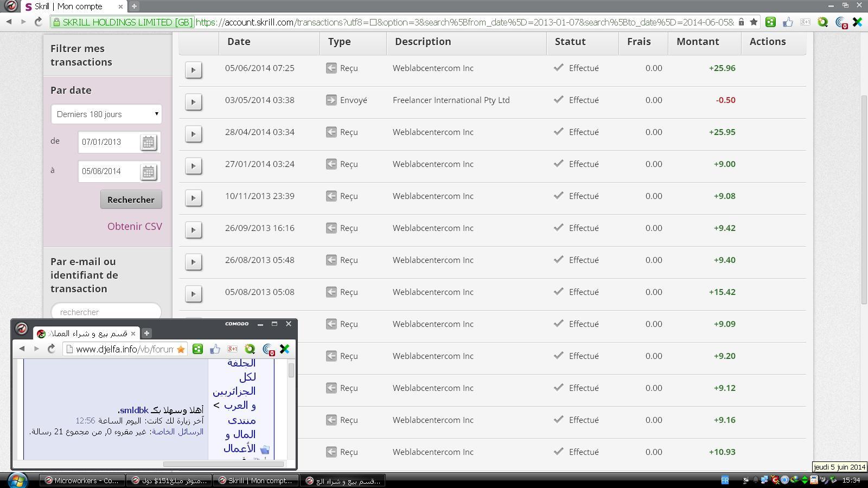Expand transaction row dated 05/06/2014 07:25

pos(194,70)
